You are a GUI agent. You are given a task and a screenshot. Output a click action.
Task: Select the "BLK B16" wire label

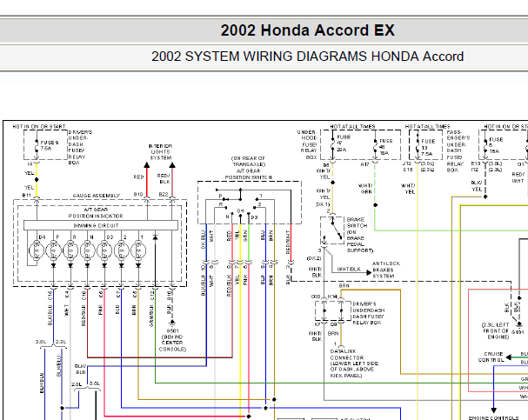point(169,303)
